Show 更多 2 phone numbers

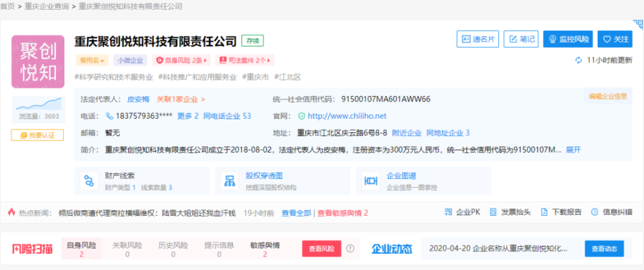[x=187, y=116]
